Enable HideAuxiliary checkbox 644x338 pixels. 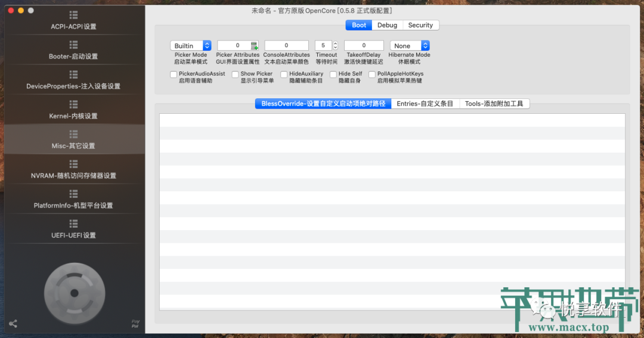(284, 75)
